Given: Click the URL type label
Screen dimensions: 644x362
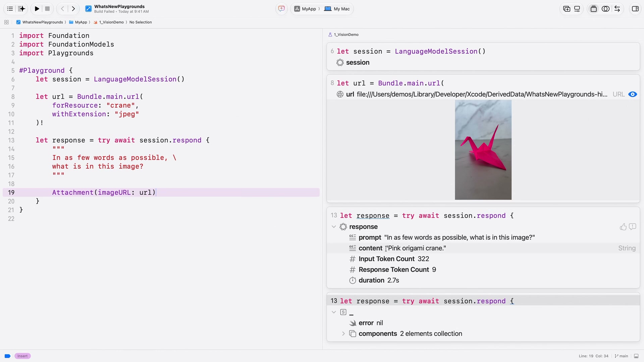Looking at the screenshot, I should pyautogui.click(x=619, y=94).
